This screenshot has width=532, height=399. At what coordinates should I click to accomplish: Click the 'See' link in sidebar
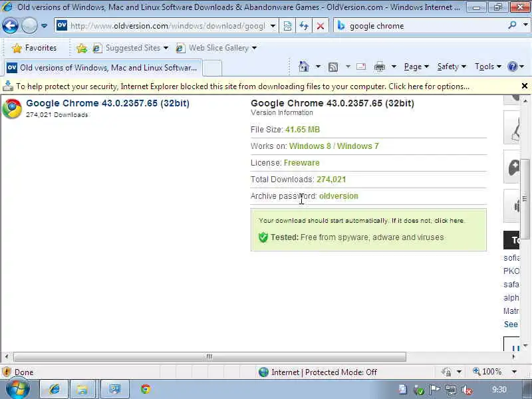pos(511,325)
